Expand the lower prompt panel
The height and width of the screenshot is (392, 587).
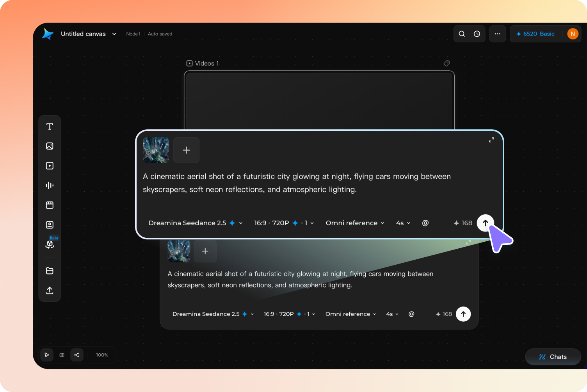tap(468, 242)
